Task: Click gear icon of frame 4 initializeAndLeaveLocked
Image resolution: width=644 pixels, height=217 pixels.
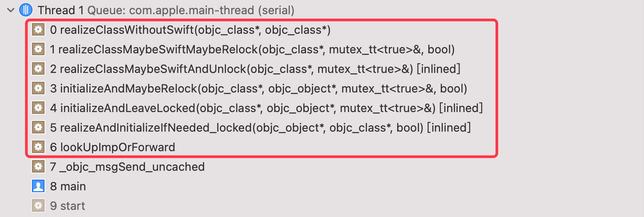Action: (39, 108)
